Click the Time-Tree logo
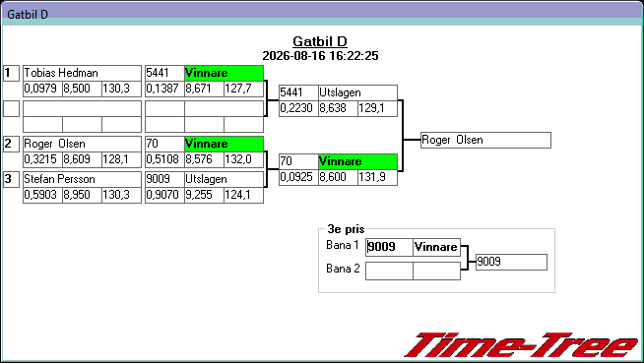This screenshot has height=363, width=644. (522, 345)
